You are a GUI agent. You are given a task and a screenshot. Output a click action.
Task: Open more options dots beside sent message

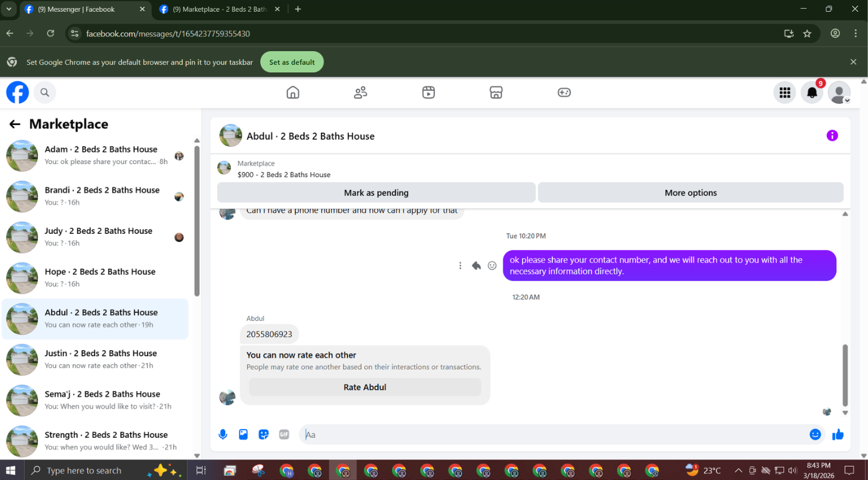point(460,265)
